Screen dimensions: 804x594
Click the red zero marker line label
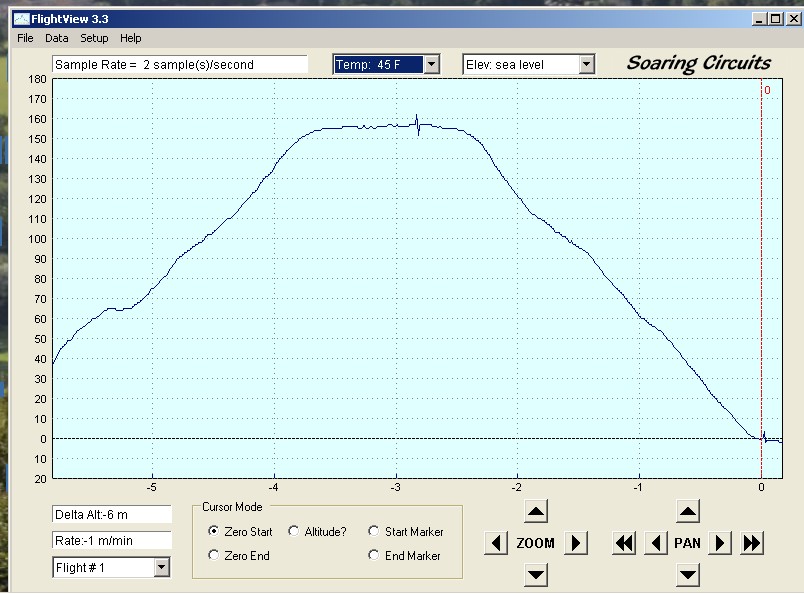click(767, 90)
